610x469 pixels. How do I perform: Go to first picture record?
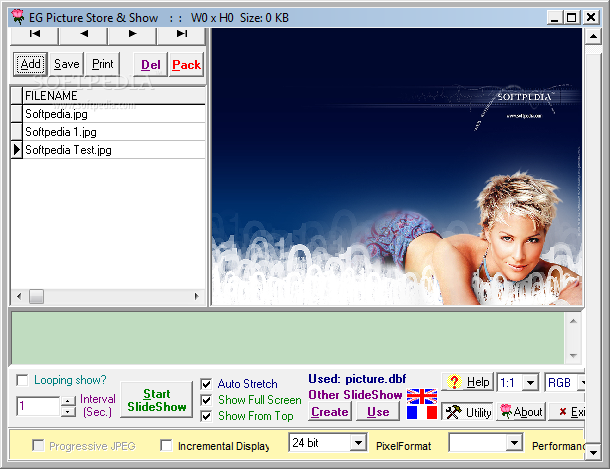pyautogui.click(x=35, y=35)
